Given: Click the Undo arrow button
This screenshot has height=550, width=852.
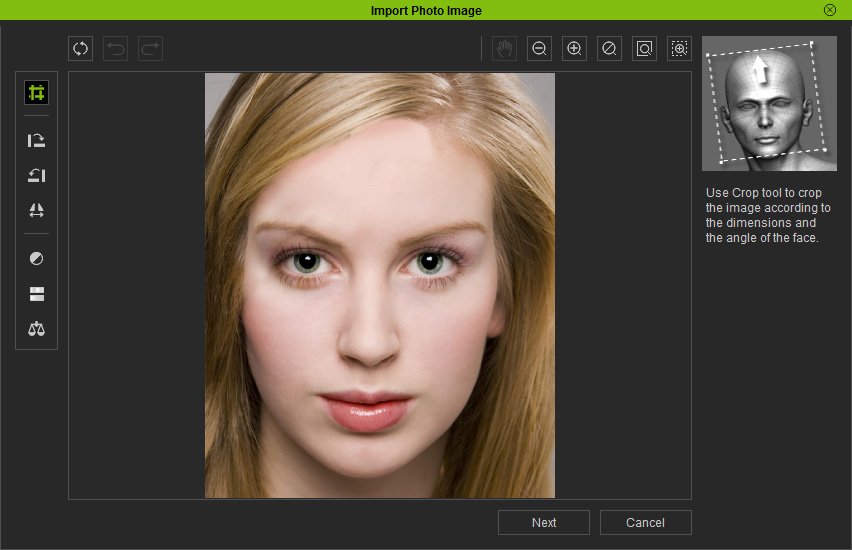Looking at the screenshot, I should click(115, 49).
